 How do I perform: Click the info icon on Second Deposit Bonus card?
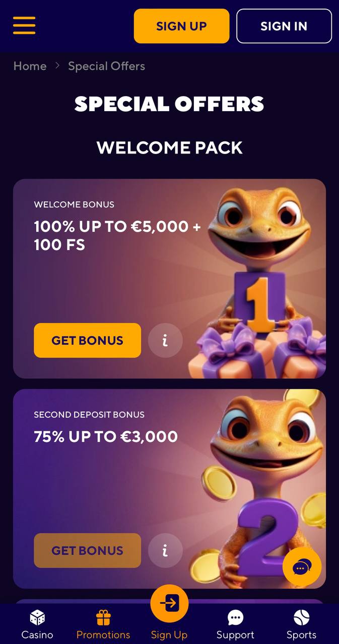click(x=165, y=550)
